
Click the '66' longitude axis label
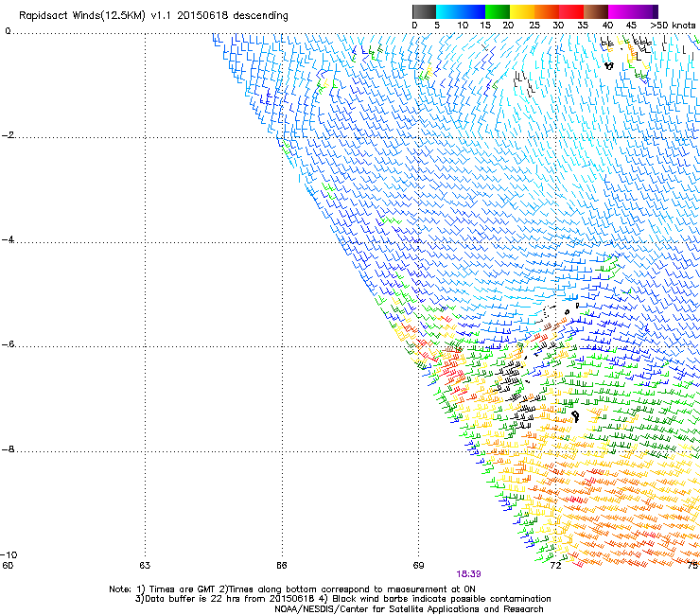click(x=282, y=566)
